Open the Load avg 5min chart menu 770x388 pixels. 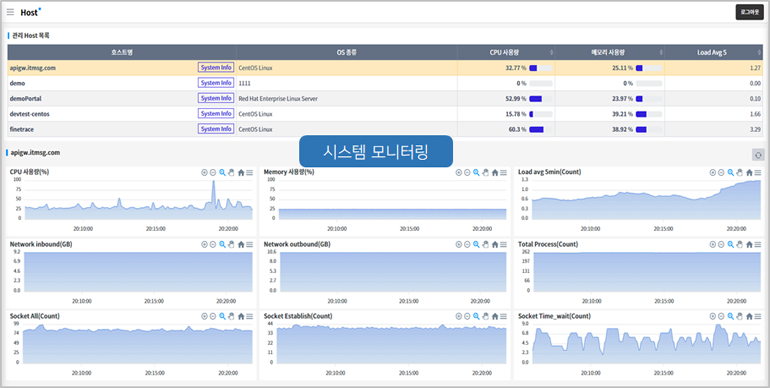click(758, 172)
